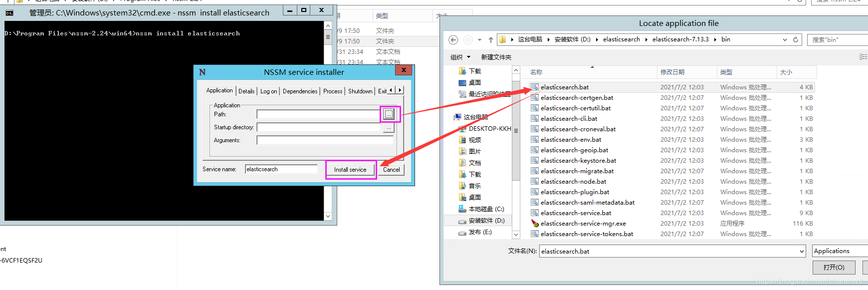This screenshot has width=868, height=290.
Task: Select elasticsearch-certutil.bat icon
Action: 534,108
